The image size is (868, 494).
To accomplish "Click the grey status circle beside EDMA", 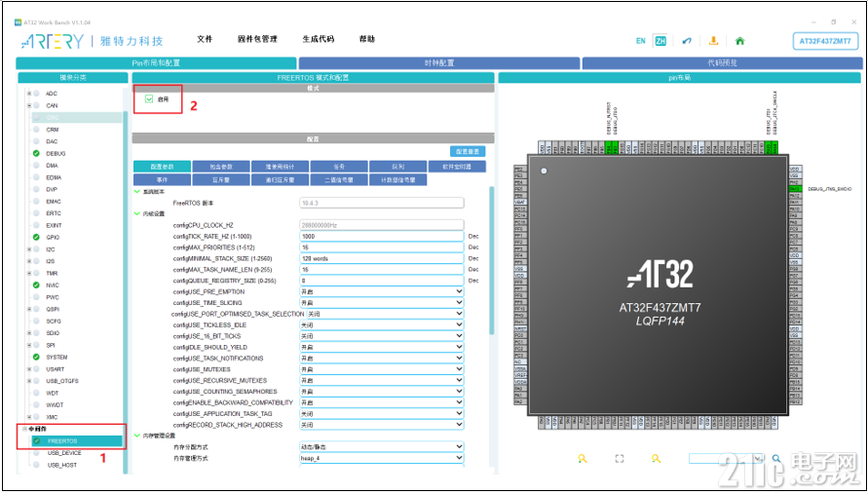I will tap(36, 177).
